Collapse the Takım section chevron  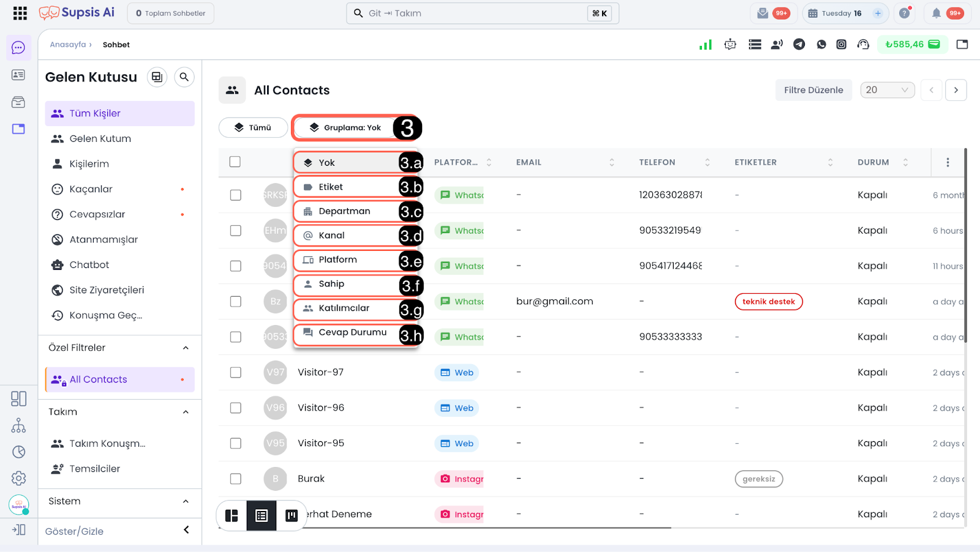[186, 412]
